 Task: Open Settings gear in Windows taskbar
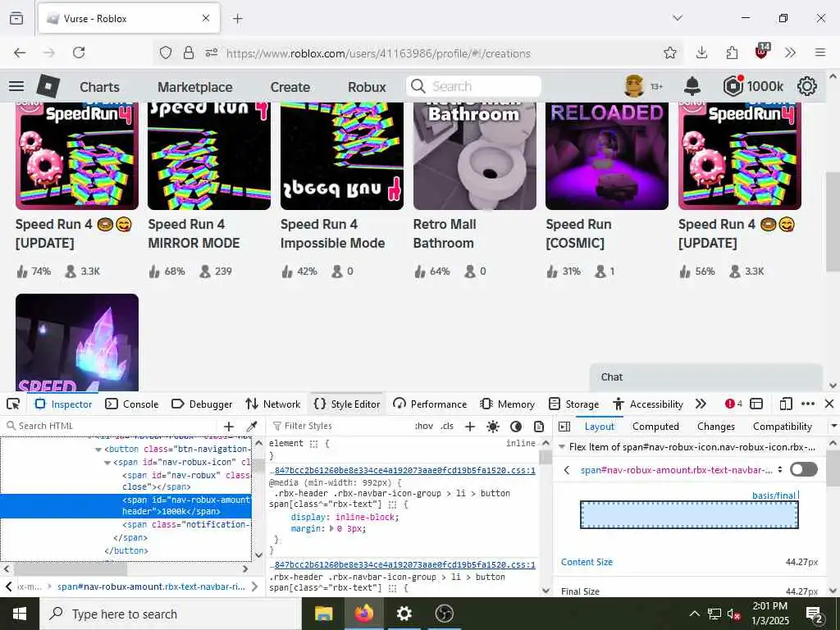tap(404, 614)
